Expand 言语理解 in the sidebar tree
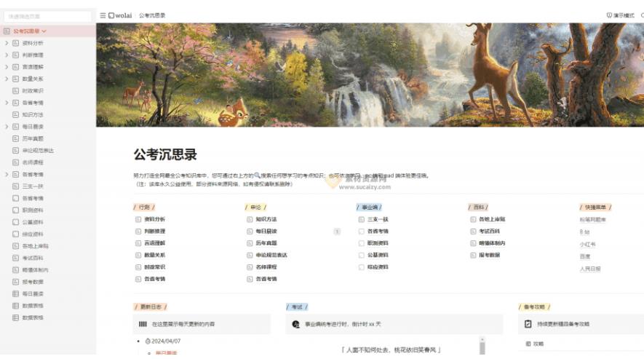This screenshot has width=644, height=359. (x=7, y=67)
